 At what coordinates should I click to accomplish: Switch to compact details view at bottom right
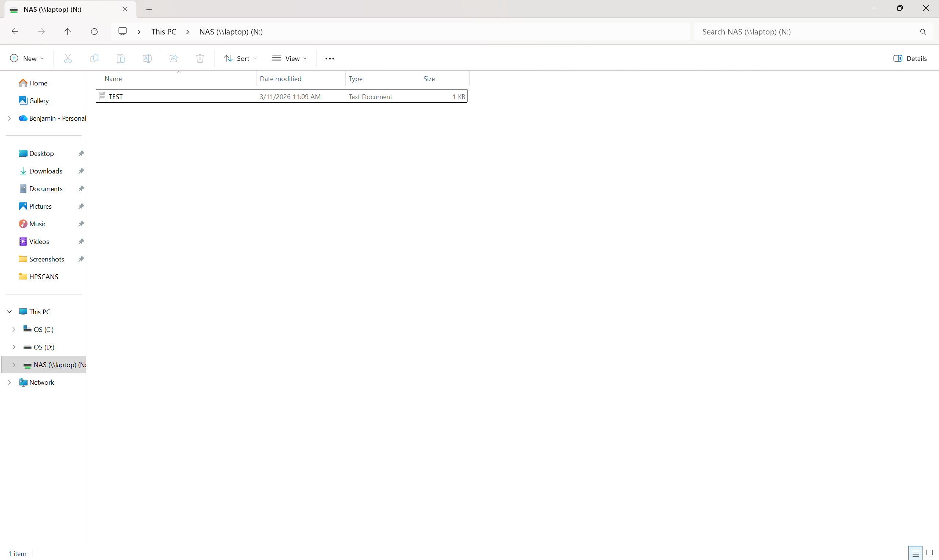coord(914,553)
